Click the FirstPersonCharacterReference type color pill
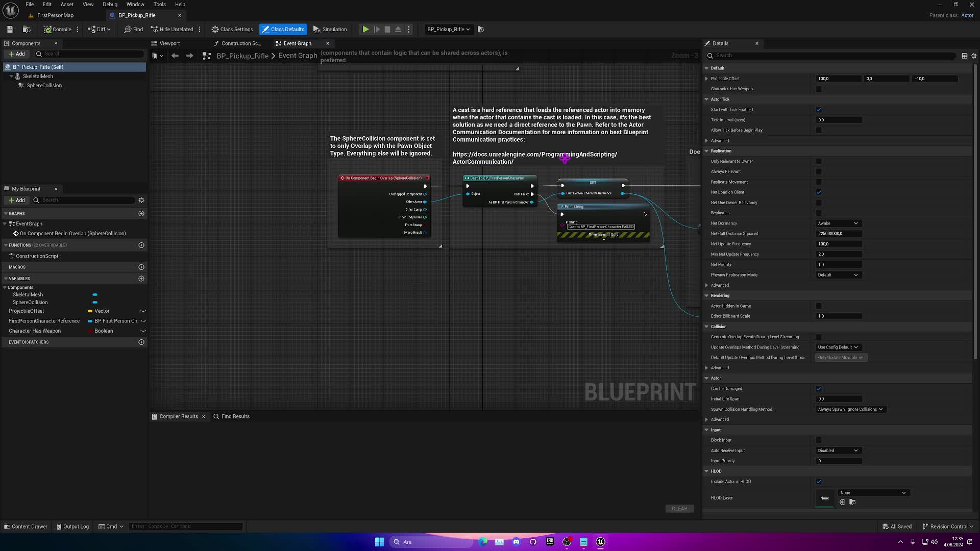 tap(90, 321)
